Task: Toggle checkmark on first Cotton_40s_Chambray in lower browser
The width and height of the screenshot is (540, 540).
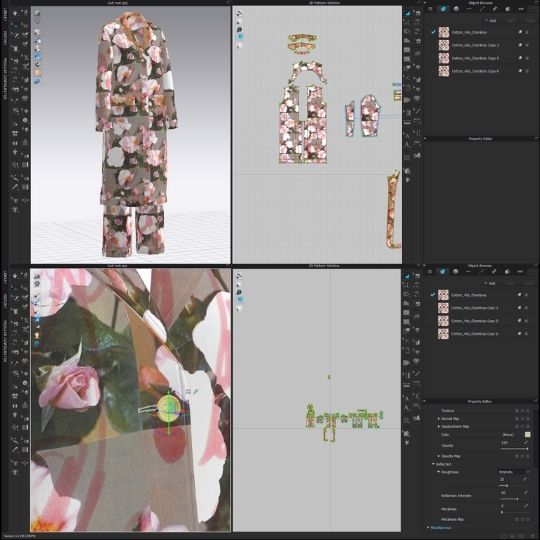Action: click(433, 295)
